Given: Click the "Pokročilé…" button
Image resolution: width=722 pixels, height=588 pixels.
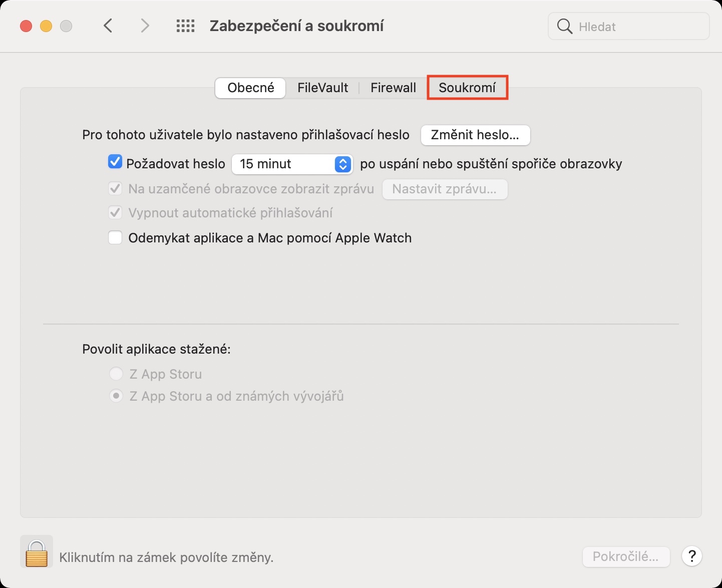Looking at the screenshot, I should click(626, 556).
